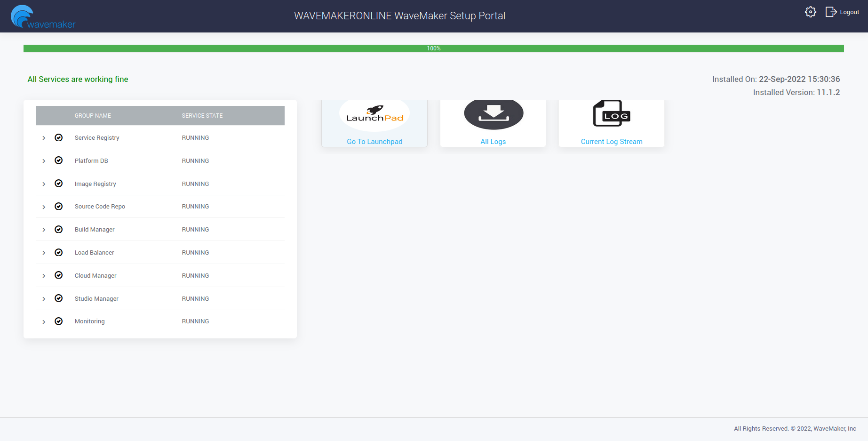Viewport: 868px width, 441px height.
Task: Click Platform DB status check icon
Action: 59,160
